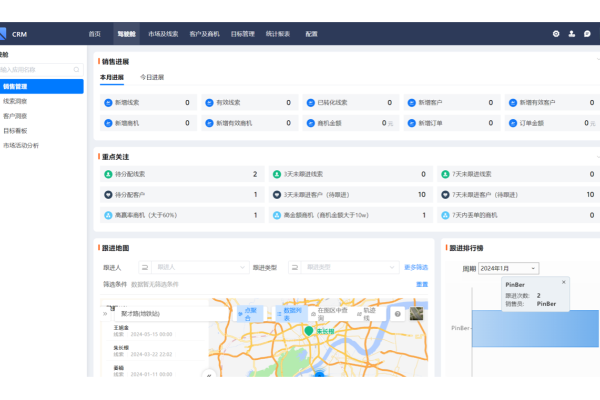
Task: Click the CRM logo icon
Action: coord(2,34)
